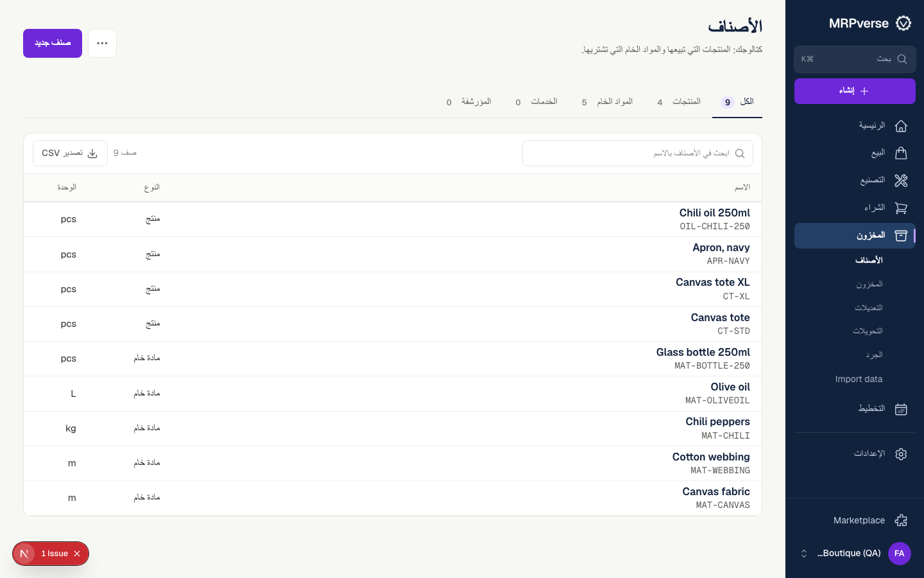The height and width of the screenshot is (578, 924).
Task: Switch to the المواد الخام tab
Action: [x=607, y=102]
